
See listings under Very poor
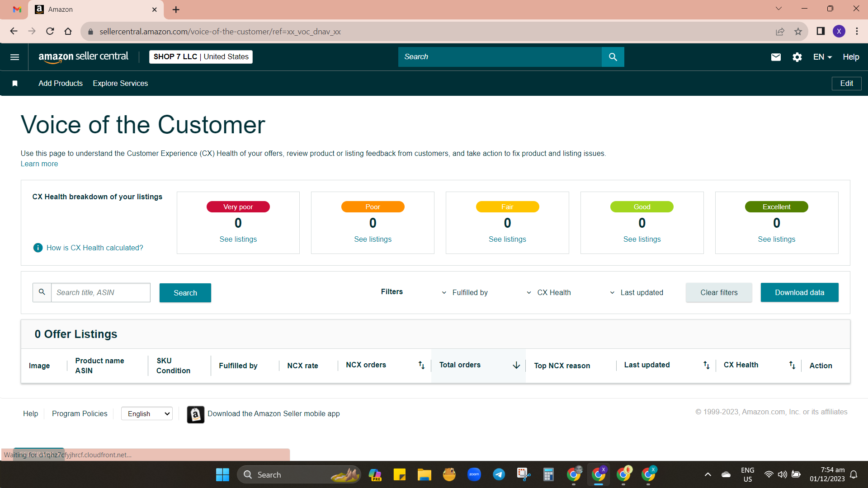click(x=238, y=239)
